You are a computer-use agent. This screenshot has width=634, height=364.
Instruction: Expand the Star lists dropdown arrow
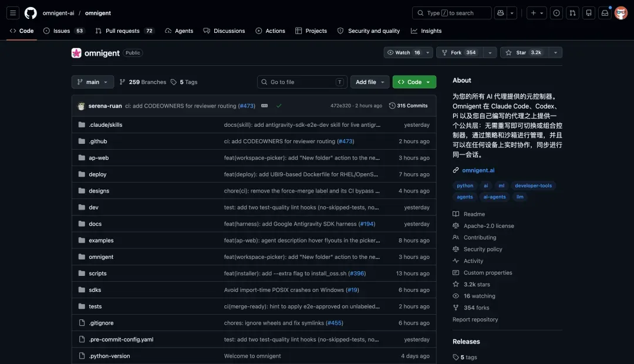pos(555,53)
